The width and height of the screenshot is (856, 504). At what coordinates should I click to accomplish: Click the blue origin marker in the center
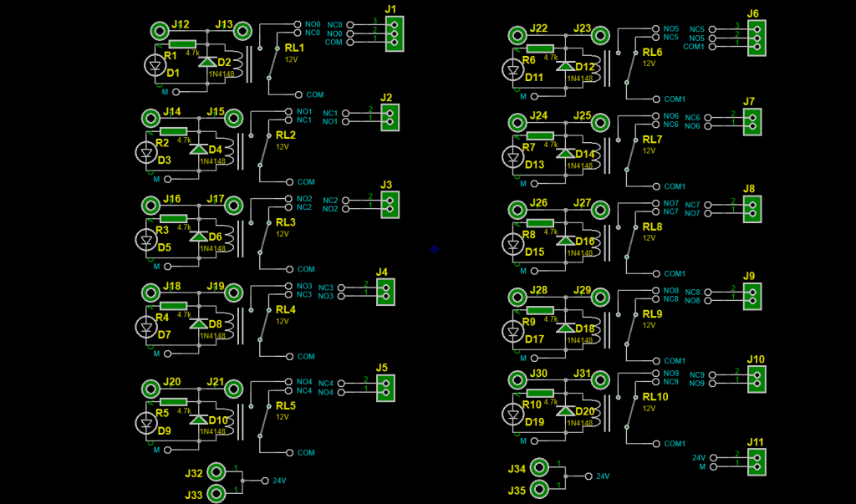tap(435, 248)
